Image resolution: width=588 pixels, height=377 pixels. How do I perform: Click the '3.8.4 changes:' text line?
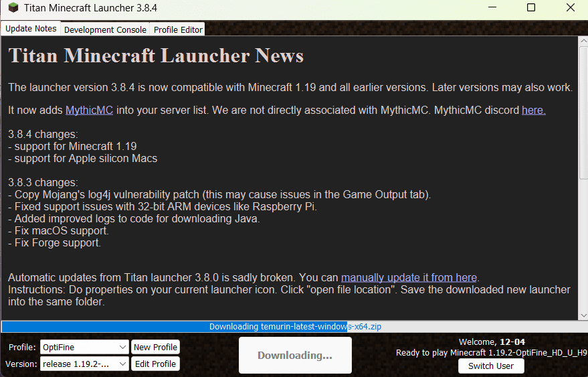[43, 134]
